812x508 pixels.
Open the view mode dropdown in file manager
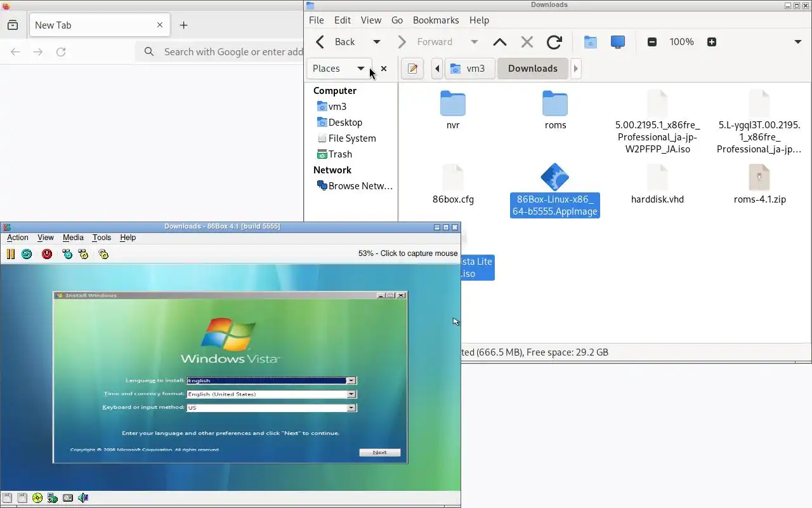pyautogui.click(x=797, y=42)
